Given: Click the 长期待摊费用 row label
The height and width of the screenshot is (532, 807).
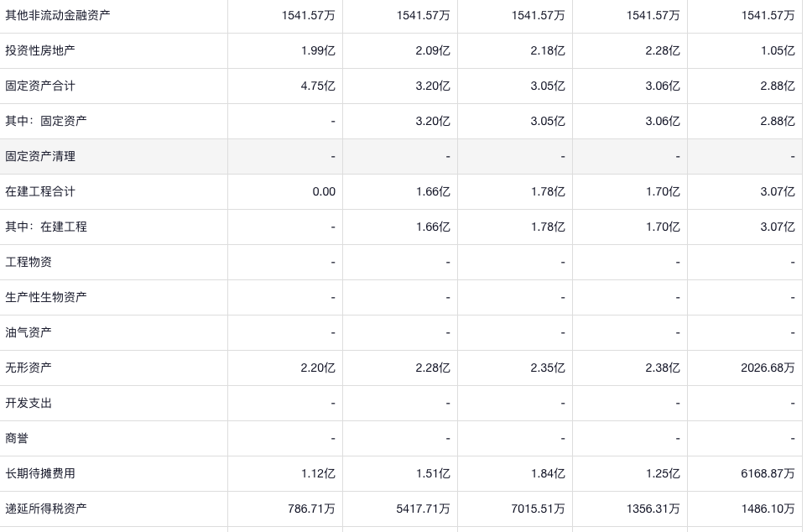Looking at the screenshot, I should pyautogui.click(x=40, y=473).
